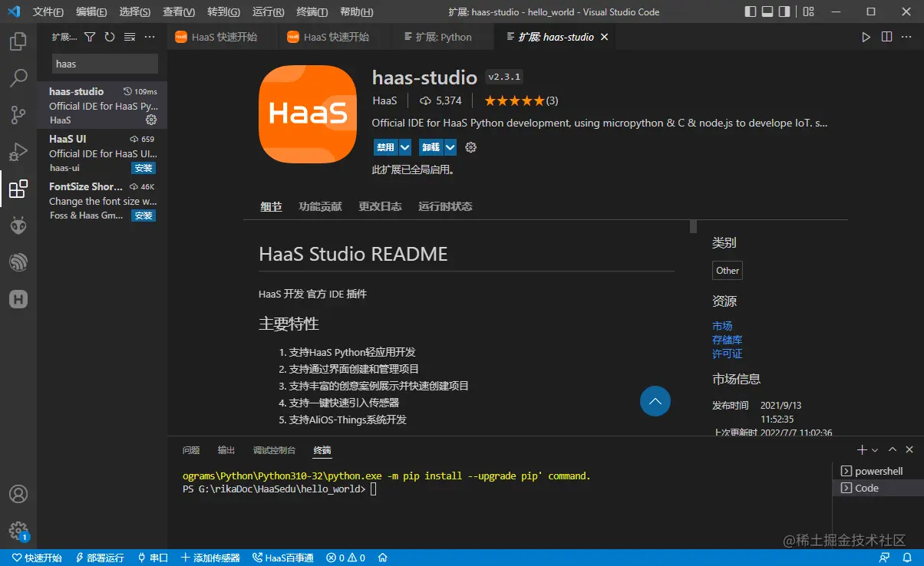Open gear for haas-studio in list
924x566 pixels.
tap(151, 120)
